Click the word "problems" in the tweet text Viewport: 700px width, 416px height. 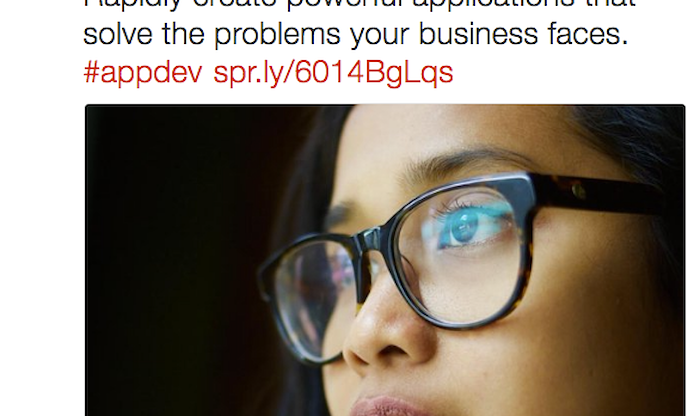(x=278, y=35)
